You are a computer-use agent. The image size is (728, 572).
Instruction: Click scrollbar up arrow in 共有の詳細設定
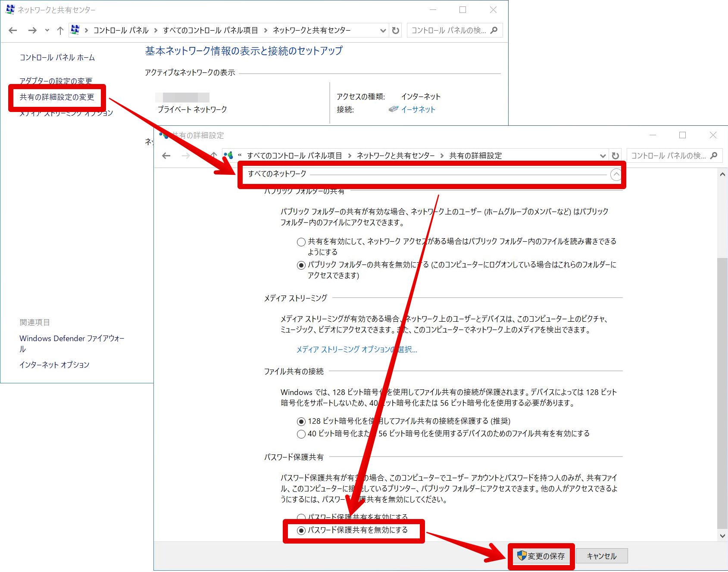[722, 174]
